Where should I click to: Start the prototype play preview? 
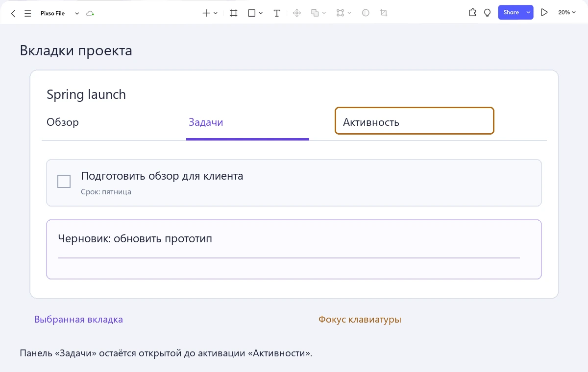[544, 13]
